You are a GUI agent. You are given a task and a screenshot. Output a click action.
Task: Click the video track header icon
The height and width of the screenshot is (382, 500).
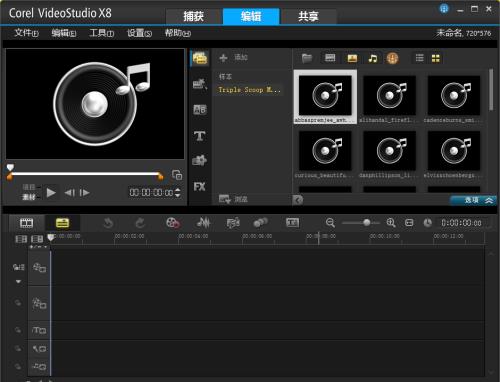(39, 267)
